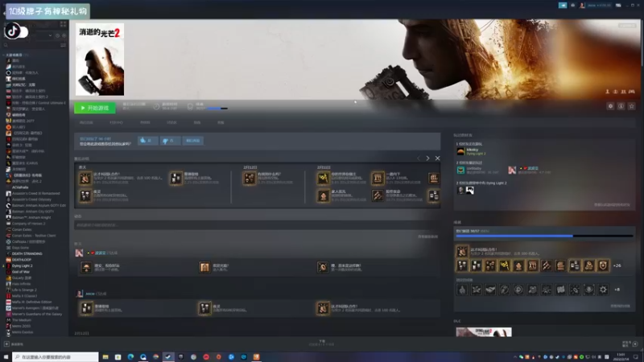This screenshot has width=644, height=362.
Task: Open the Dying Light 2 DLC thumbnail
Action: [x=484, y=332]
